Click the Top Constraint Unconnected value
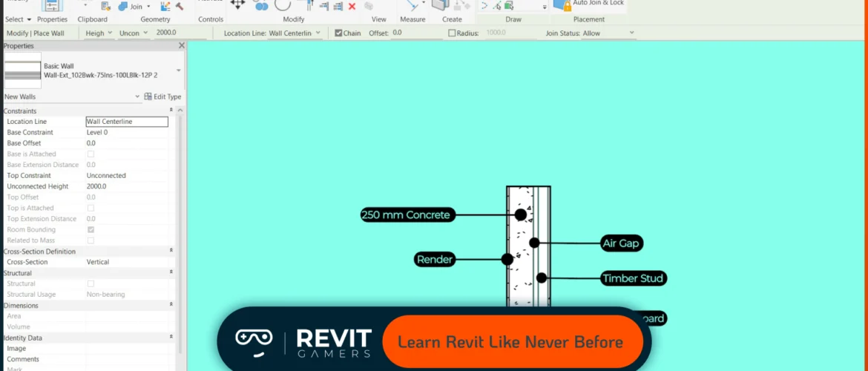Screen dimensions: 868x371 pyautogui.click(x=127, y=176)
